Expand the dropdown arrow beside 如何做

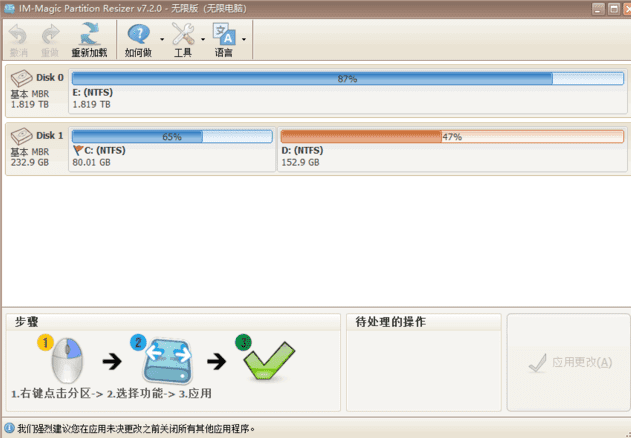162,39
